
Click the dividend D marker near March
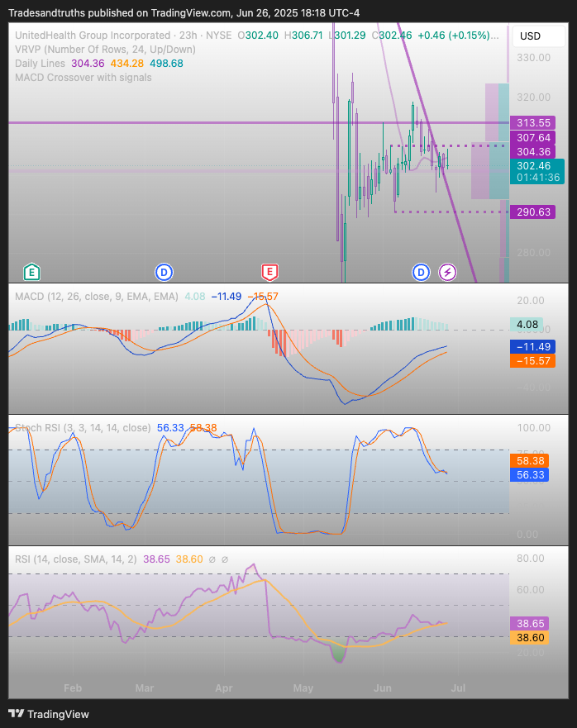(164, 272)
